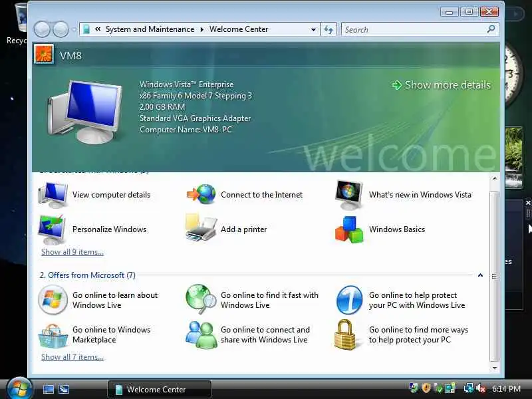Click Personalize Windows label

pos(109,229)
